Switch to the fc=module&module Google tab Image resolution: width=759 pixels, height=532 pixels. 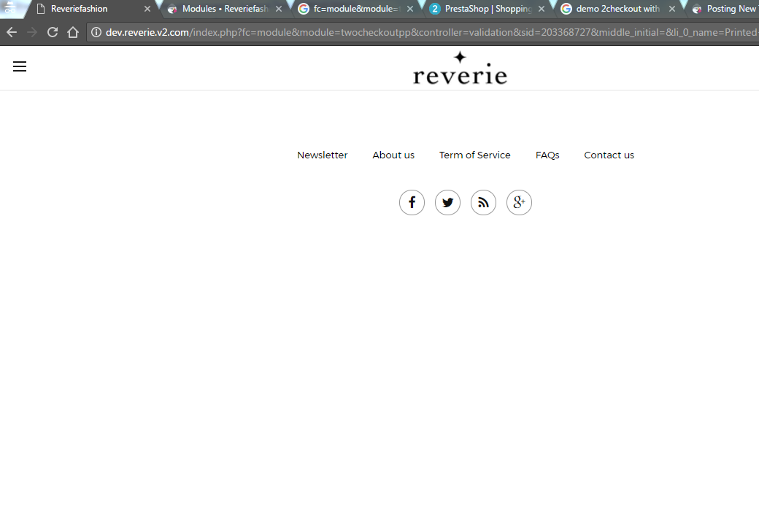coord(356,9)
